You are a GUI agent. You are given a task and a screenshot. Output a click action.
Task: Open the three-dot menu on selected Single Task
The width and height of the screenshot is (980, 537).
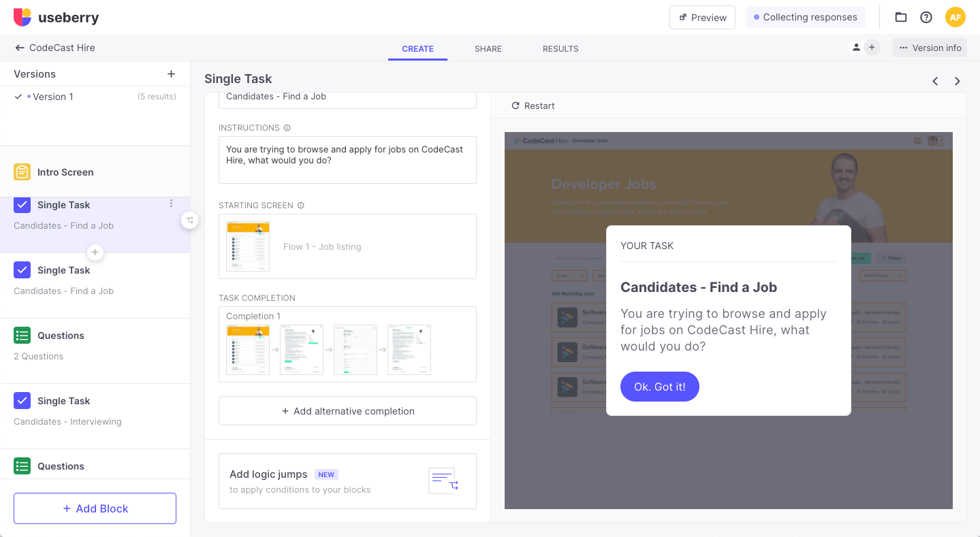point(171,204)
